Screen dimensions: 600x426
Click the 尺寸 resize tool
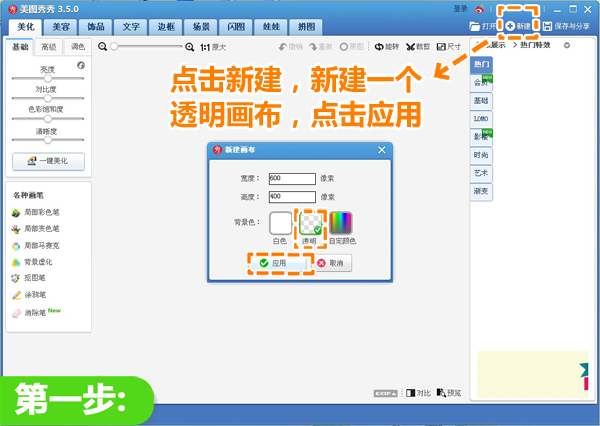[x=449, y=47]
